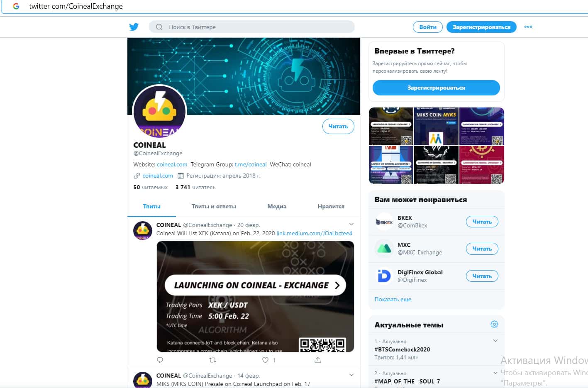Viewport: 588px width, 388px height.
Task: Click the Google icon in the address bar
Action: point(16,6)
